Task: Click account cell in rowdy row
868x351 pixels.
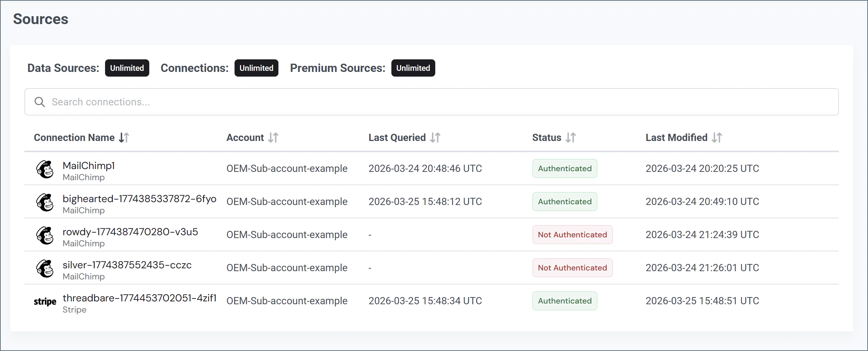Action: pos(287,234)
